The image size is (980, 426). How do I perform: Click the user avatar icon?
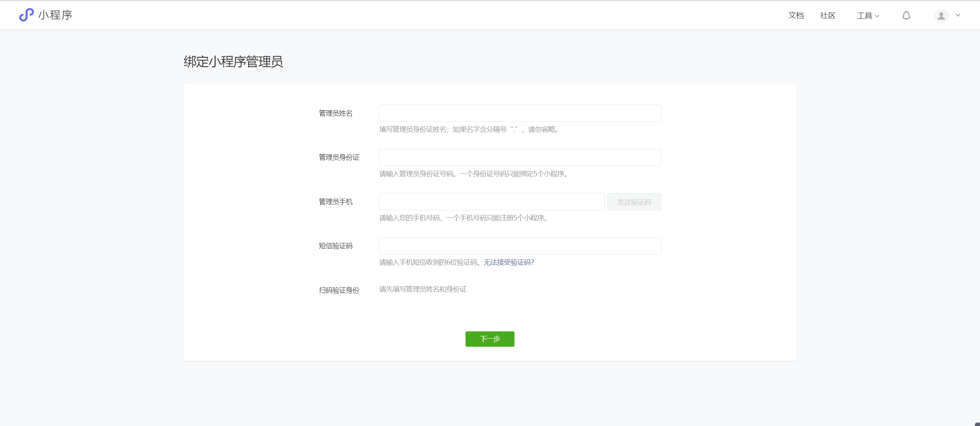pos(941,16)
